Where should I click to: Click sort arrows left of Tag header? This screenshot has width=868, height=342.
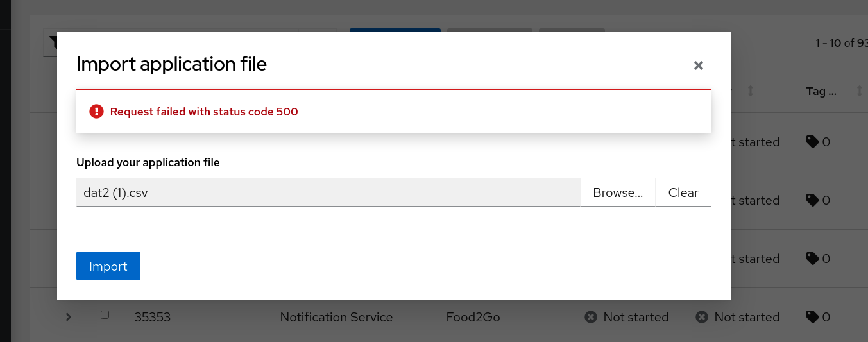pos(750,91)
